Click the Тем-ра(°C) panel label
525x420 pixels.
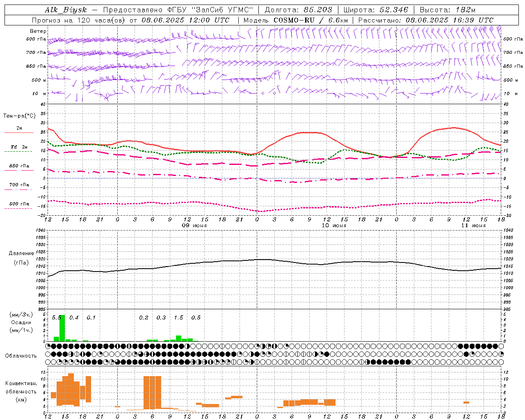pos(19,116)
